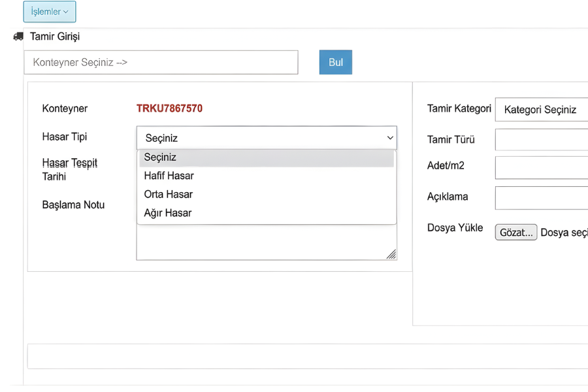Click the container number TRKU7867570
Image resolution: width=588 pixels, height=392 pixels.
coord(169,108)
